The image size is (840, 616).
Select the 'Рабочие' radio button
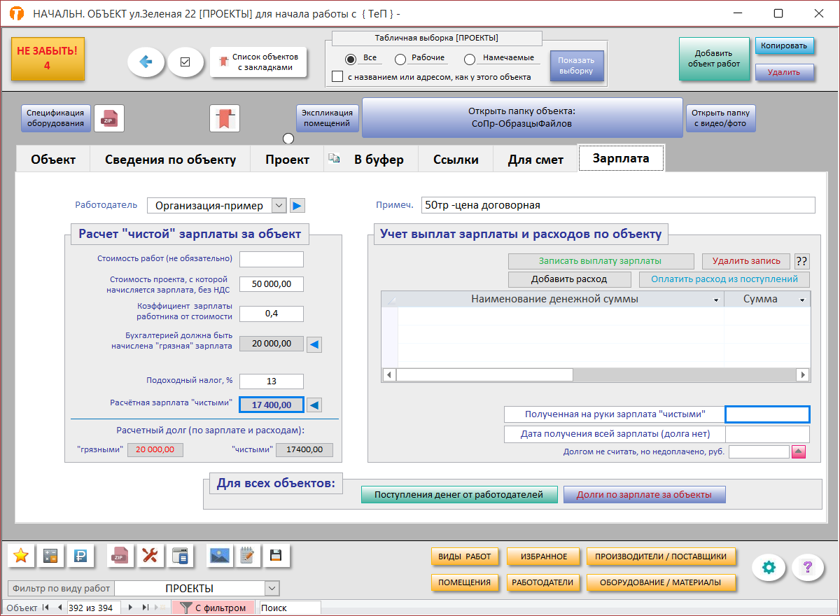(x=400, y=59)
